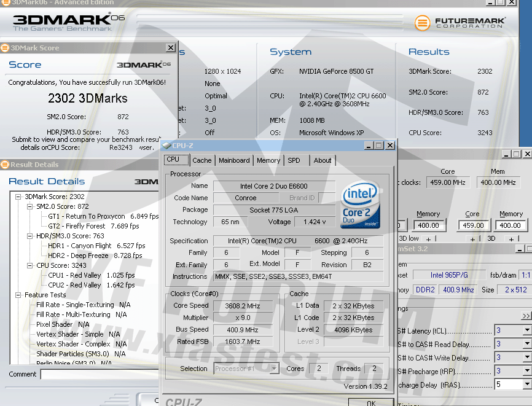Viewport: 532px width, 406px height.
Task: Click the Futuremark orange logo icon
Action: [x=422, y=23]
